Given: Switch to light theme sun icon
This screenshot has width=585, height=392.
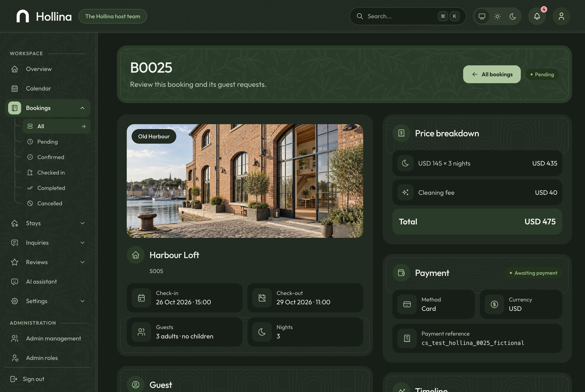Looking at the screenshot, I should (497, 16).
